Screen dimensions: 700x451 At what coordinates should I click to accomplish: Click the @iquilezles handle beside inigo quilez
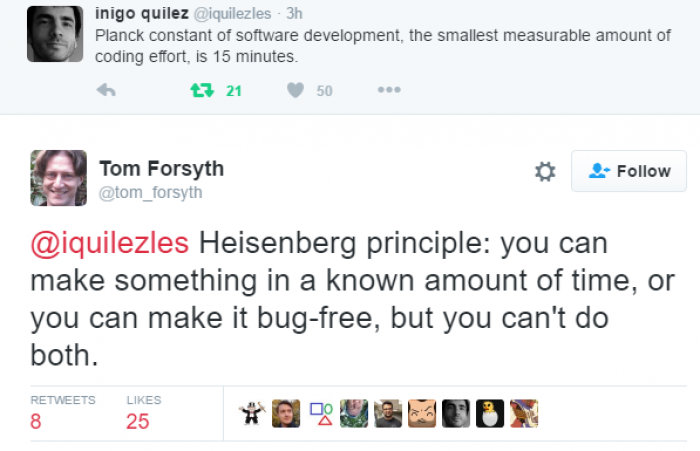pos(232,14)
